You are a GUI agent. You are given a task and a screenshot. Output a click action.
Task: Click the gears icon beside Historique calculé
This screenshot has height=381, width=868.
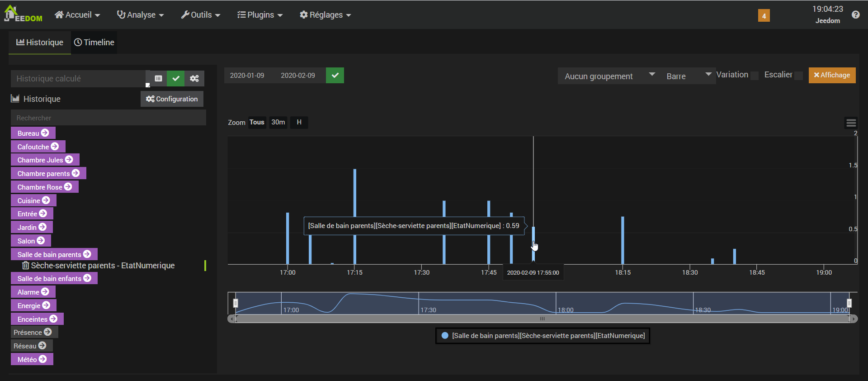(194, 78)
